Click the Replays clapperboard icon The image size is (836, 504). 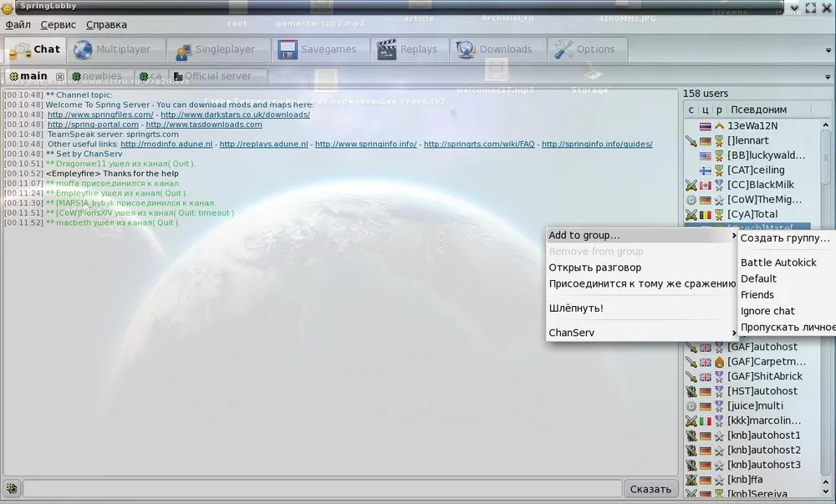click(x=386, y=50)
